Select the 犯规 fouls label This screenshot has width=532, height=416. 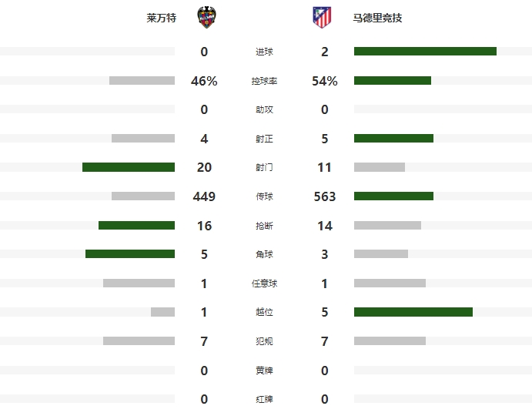tap(264, 341)
